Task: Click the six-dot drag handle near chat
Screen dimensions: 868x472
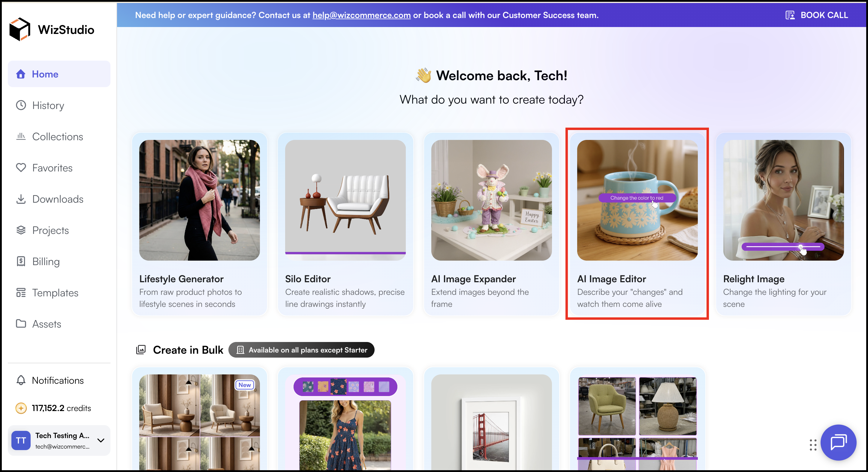Action: 813,445
